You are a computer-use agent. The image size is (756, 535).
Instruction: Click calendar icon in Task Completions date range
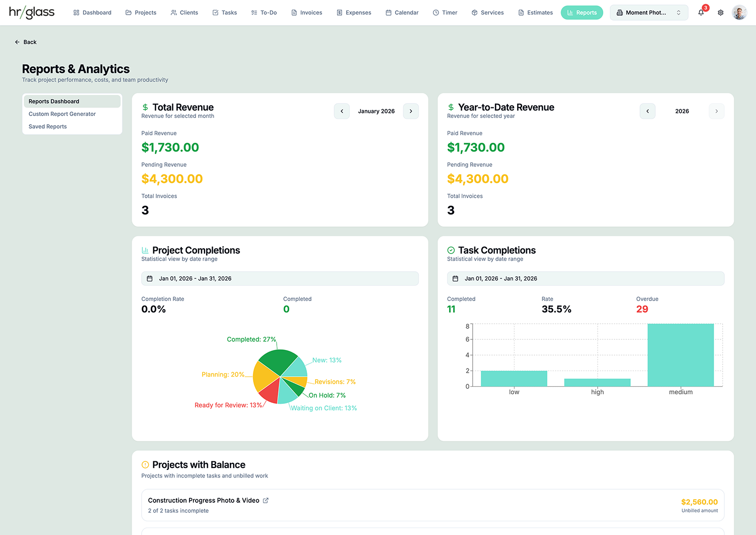point(455,278)
